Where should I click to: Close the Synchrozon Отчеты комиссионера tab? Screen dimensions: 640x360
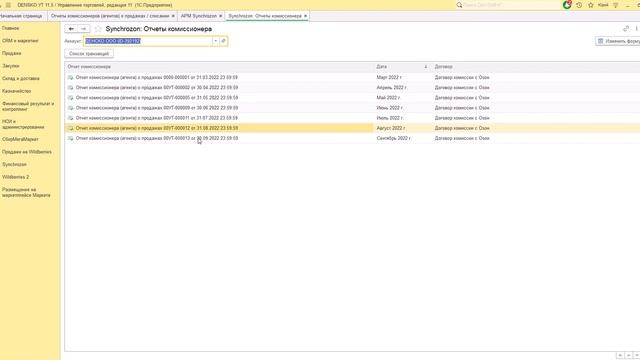[x=305, y=16]
